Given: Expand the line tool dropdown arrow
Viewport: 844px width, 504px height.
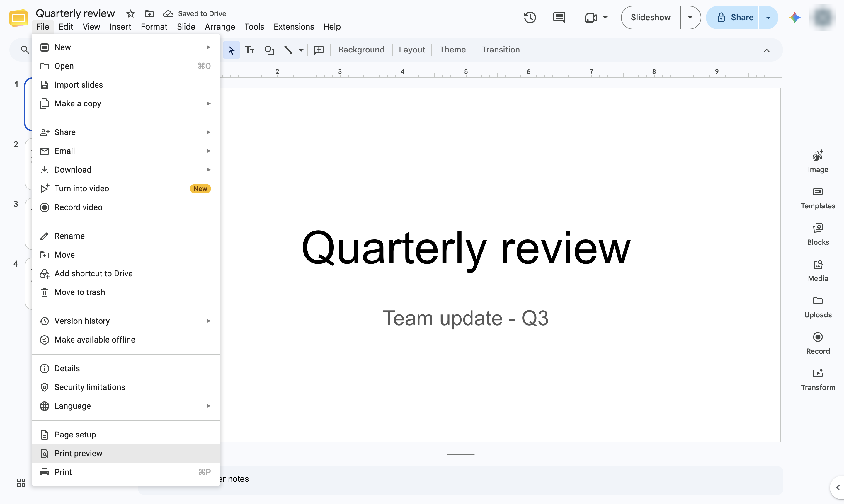Looking at the screenshot, I should (x=301, y=50).
